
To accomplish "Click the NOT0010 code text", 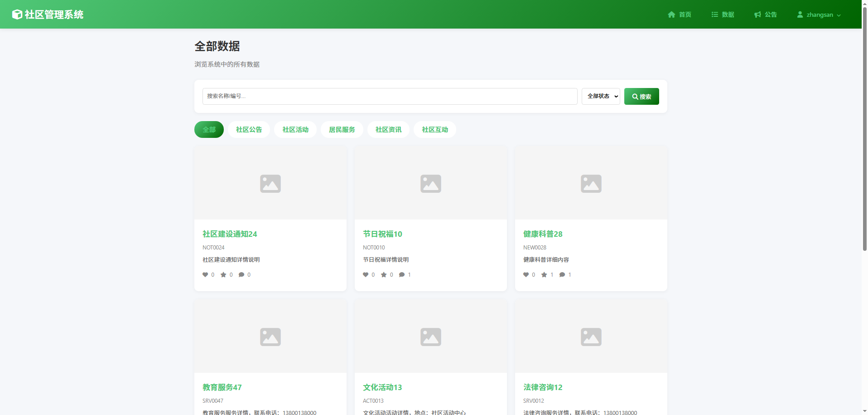I will click(x=374, y=248).
